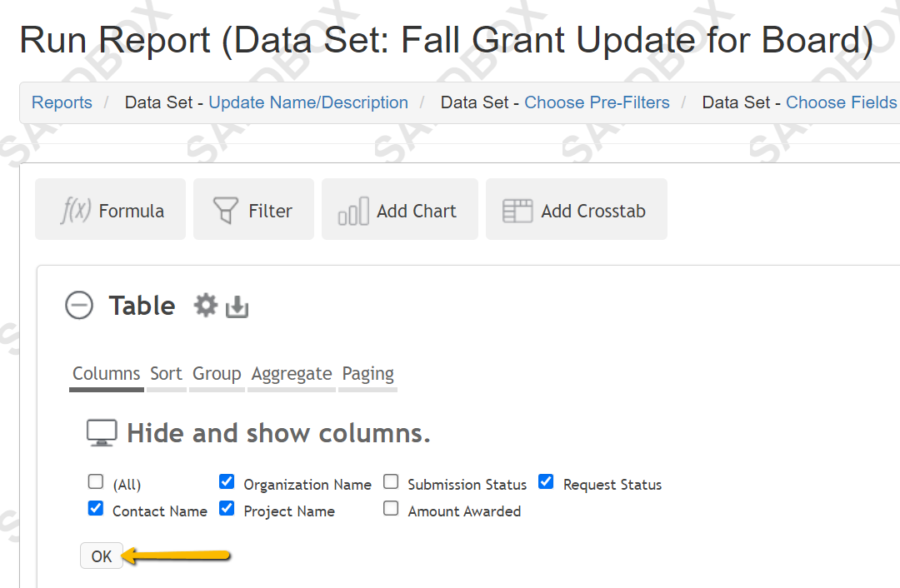Open the Formula f(x) tool
Image resolution: width=900 pixels, height=588 pixels.
pyautogui.click(x=110, y=209)
